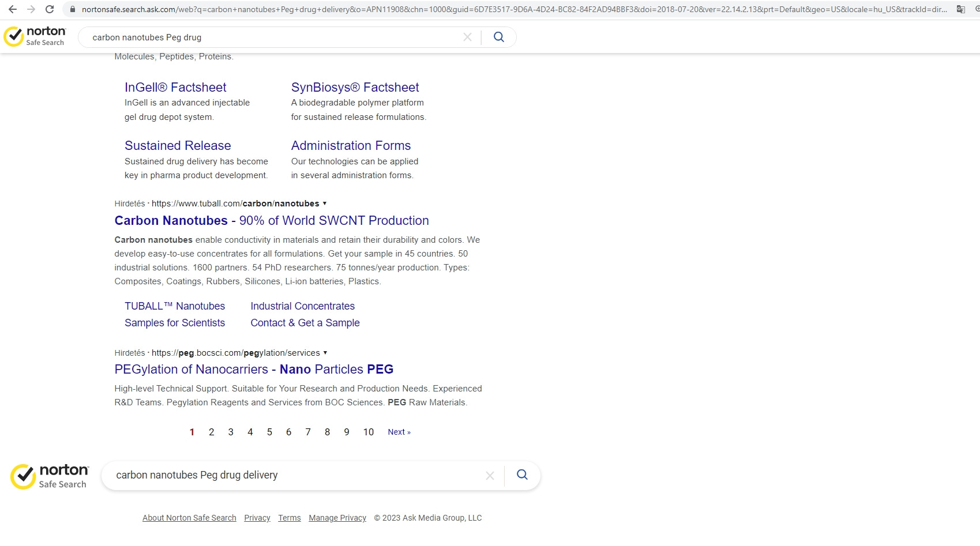Go to results page 2
Viewport: 980px width, 546px height.
tap(212, 432)
